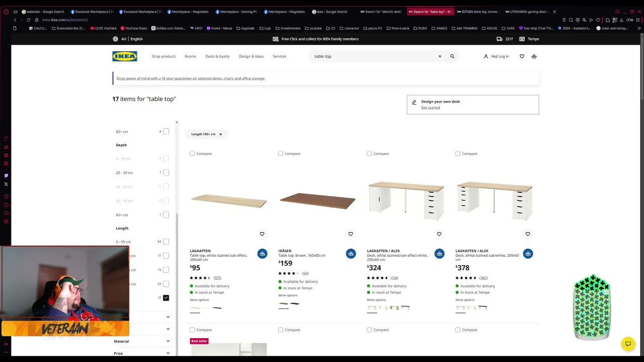Viewport: 644px width, 362px height.
Task: Click the IDÅSEN brown table top image
Action: [x=317, y=201]
